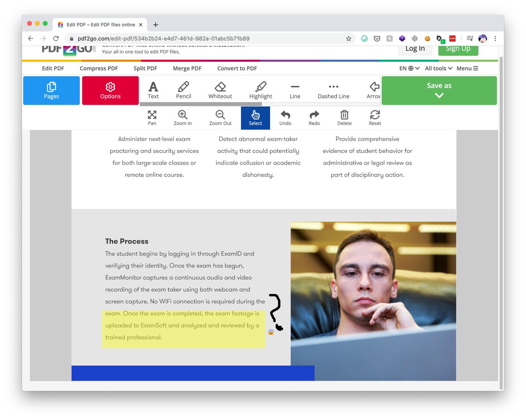The width and height of the screenshot is (526, 420).
Task: Undo the last edit
Action: (285, 118)
